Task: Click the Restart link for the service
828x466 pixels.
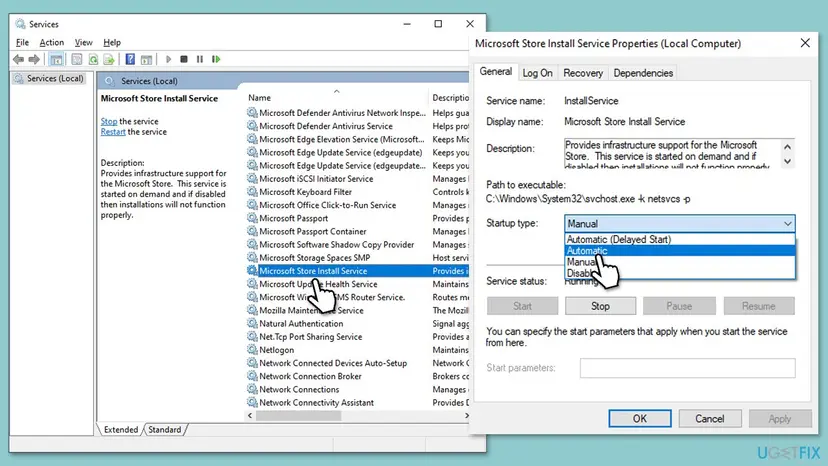Action: pyautogui.click(x=113, y=132)
